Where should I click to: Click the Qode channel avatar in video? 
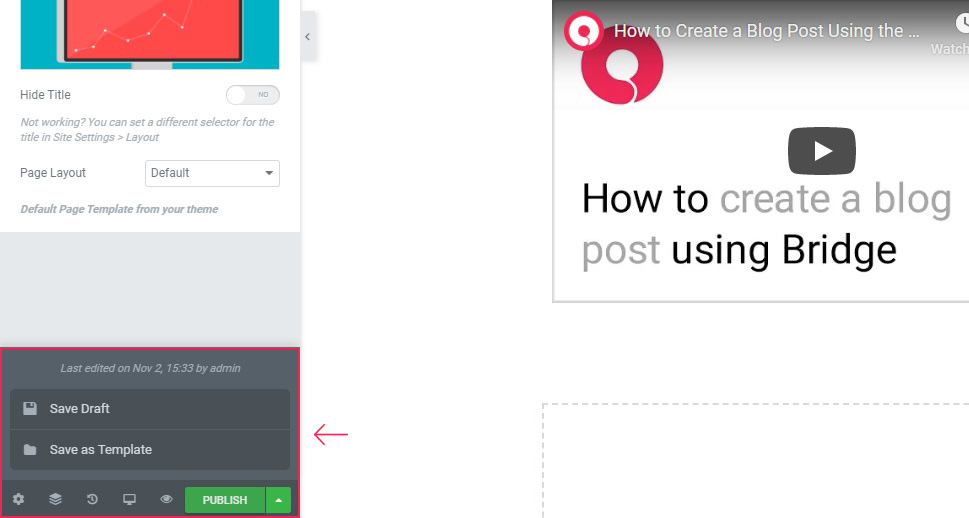pos(583,31)
